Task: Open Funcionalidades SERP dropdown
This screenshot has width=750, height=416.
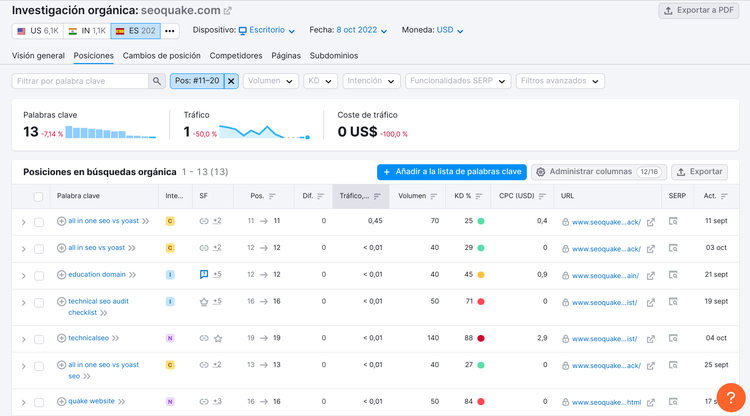Action: (458, 81)
